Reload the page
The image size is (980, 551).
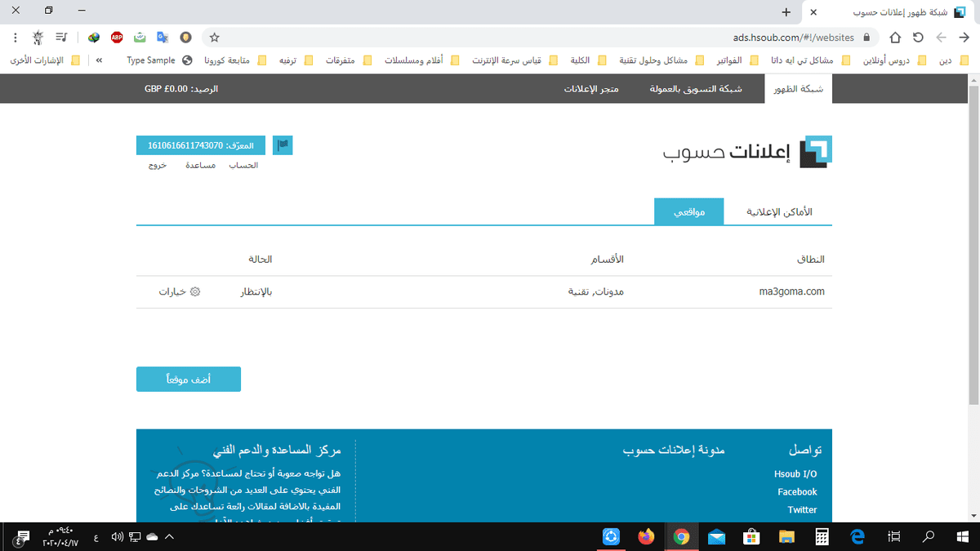918,38
